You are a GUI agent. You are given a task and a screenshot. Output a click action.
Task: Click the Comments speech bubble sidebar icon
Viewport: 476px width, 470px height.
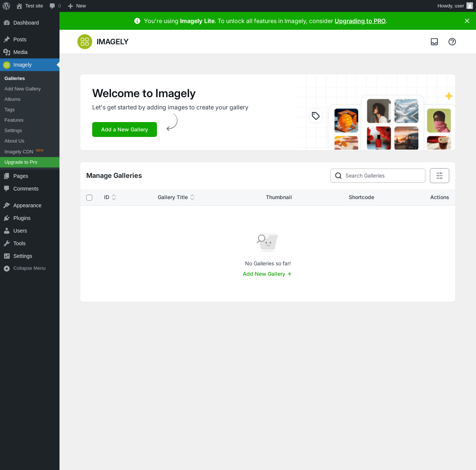pyautogui.click(x=7, y=189)
